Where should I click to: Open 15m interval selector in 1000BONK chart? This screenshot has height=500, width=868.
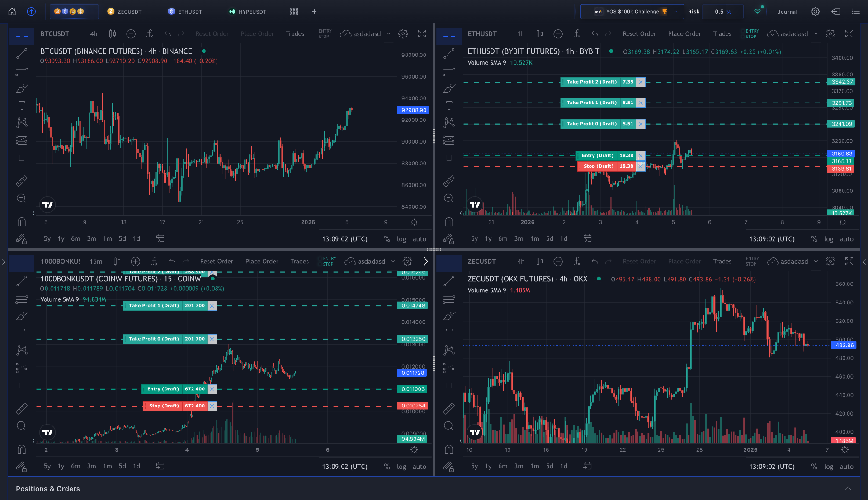point(96,262)
